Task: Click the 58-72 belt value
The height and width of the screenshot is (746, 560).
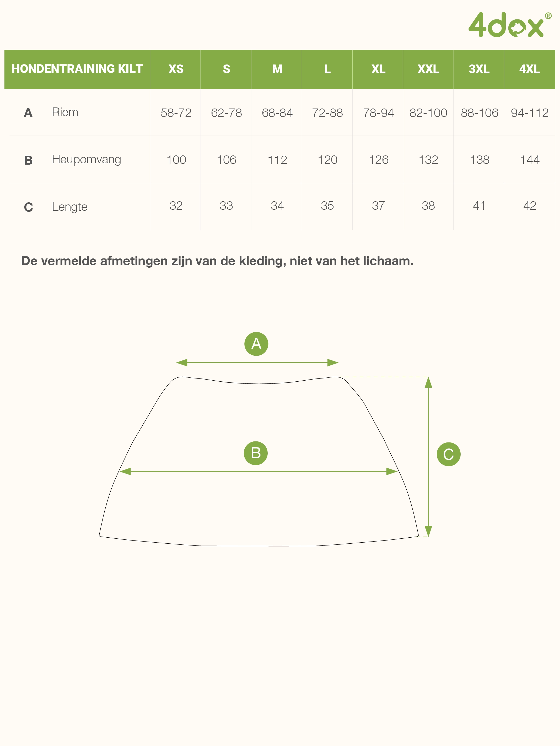Action: (x=176, y=113)
